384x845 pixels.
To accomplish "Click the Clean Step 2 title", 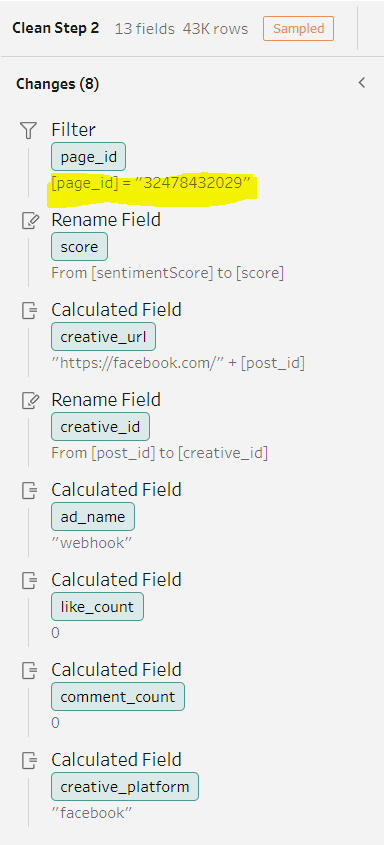I will [55, 28].
